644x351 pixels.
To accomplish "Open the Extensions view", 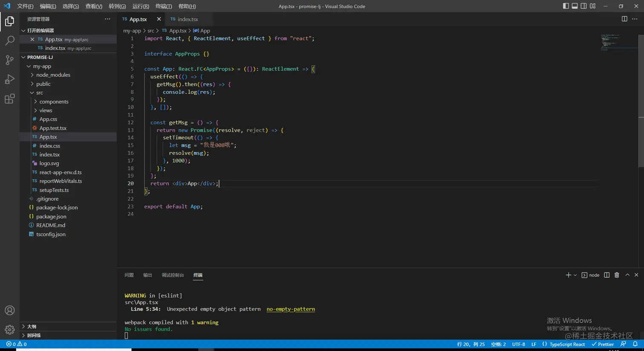I will 9,99.
